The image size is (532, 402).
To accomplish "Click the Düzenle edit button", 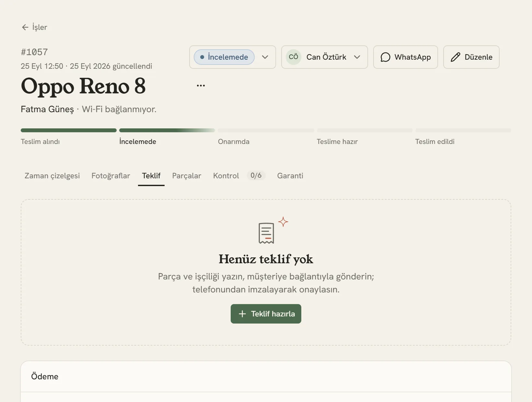I will coord(471,57).
